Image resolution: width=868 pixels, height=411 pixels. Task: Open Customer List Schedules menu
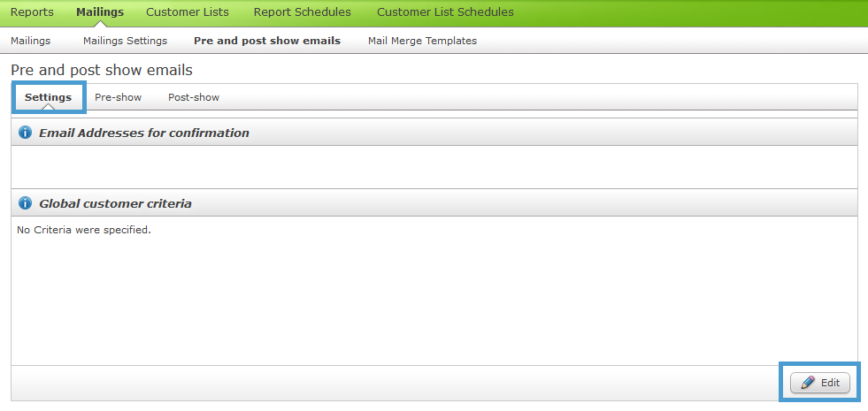click(x=445, y=12)
